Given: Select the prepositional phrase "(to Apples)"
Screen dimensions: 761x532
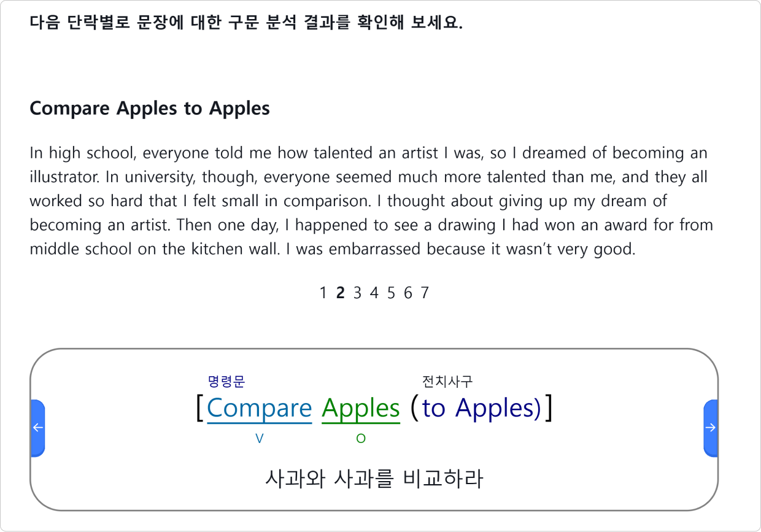Looking at the screenshot, I should coord(476,408).
